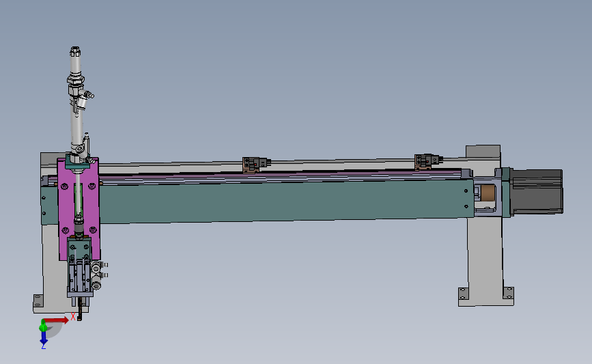
Task: Select the right gray support leg
Action: [x=485, y=257]
